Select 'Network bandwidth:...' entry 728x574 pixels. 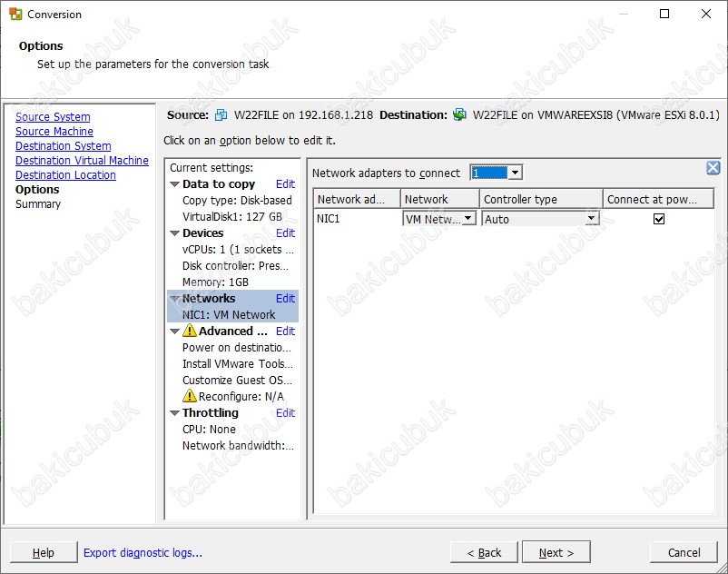238,445
